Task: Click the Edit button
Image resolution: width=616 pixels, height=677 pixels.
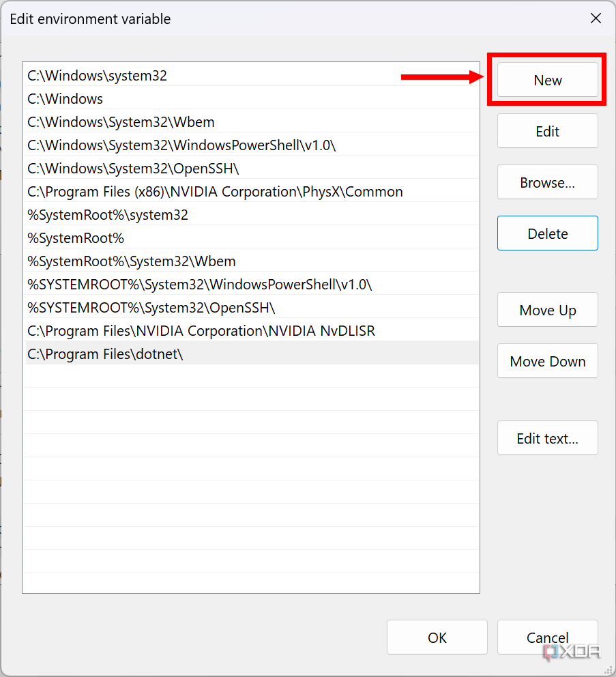Action: (547, 131)
